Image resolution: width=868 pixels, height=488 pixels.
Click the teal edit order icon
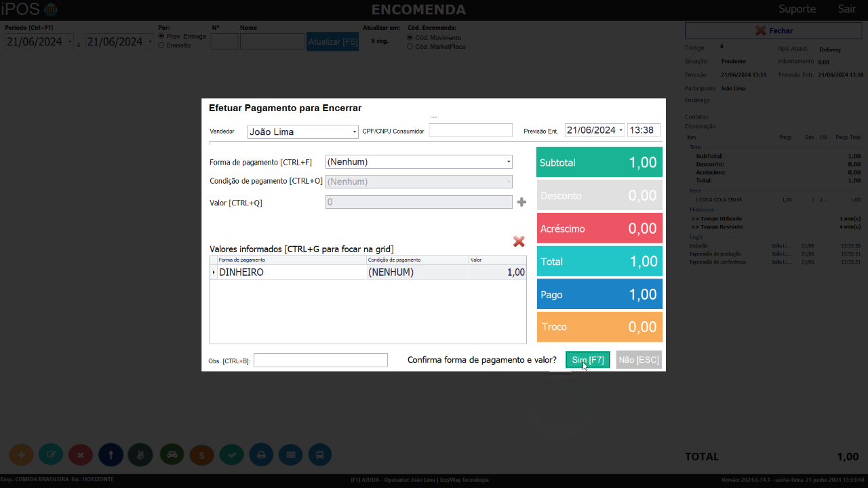pos(51,455)
